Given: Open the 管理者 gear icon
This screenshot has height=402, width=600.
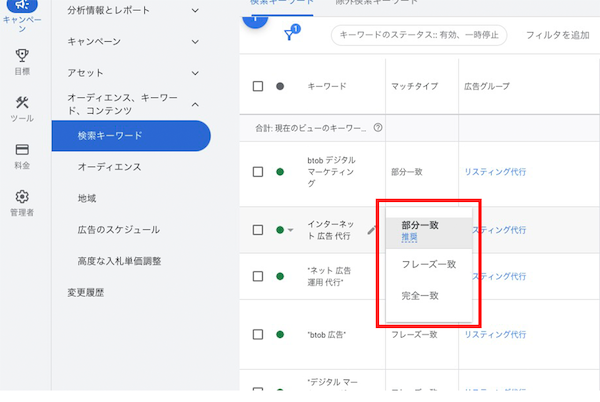Looking at the screenshot, I should point(22,197).
